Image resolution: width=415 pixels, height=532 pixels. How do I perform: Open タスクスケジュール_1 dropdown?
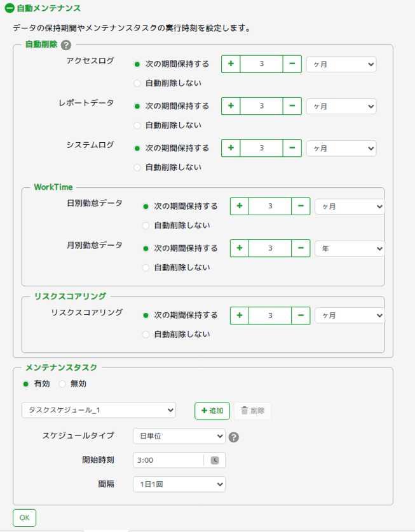(x=99, y=410)
